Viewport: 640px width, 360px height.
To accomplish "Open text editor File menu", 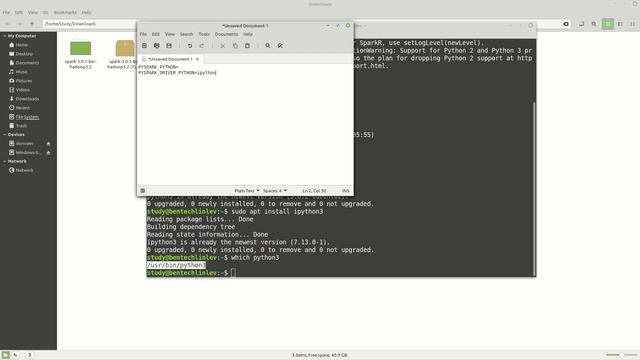I will tap(143, 34).
